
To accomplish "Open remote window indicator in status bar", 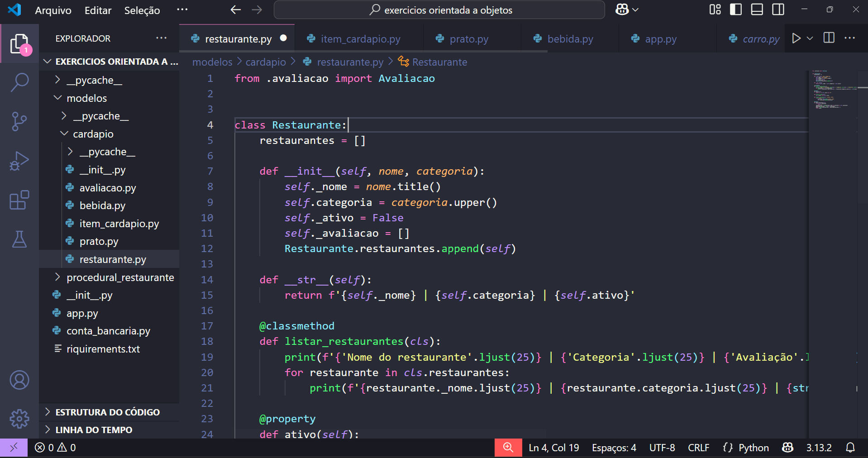I will pyautogui.click(x=14, y=448).
